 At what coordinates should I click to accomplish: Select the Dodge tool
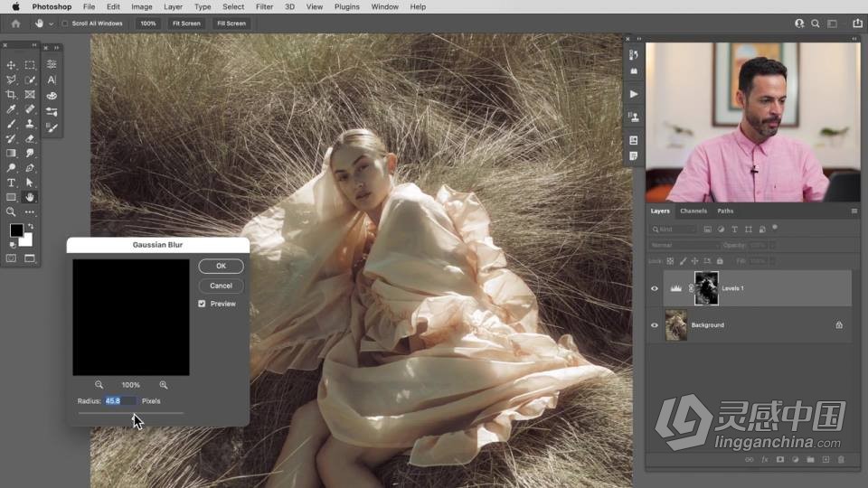11,168
